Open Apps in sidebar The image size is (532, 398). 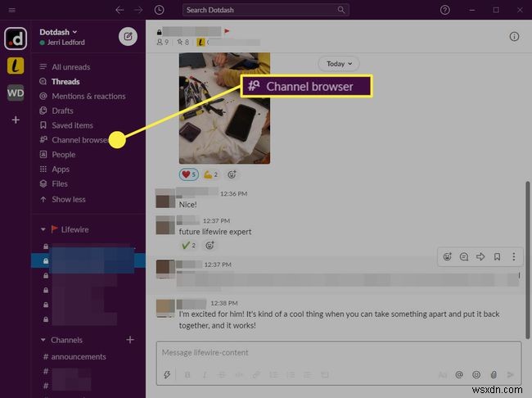point(61,170)
